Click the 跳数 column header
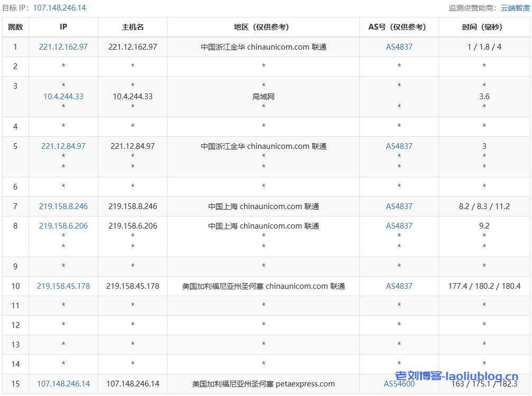Image resolution: width=532 pixels, height=396 pixels. point(15,27)
